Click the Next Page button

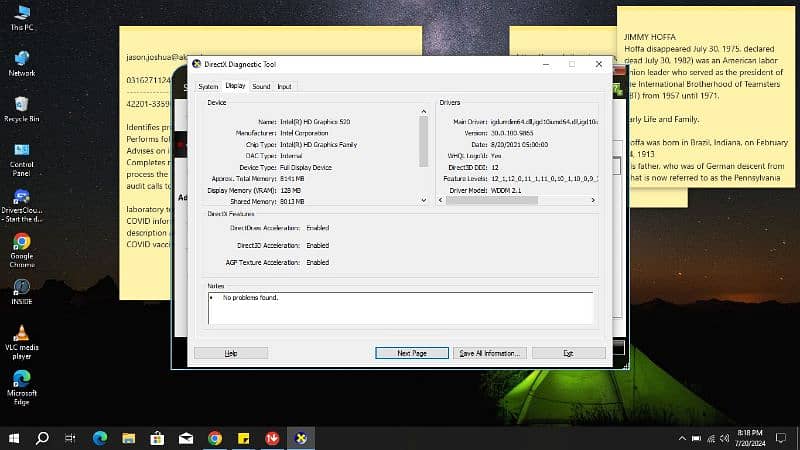(411, 353)
